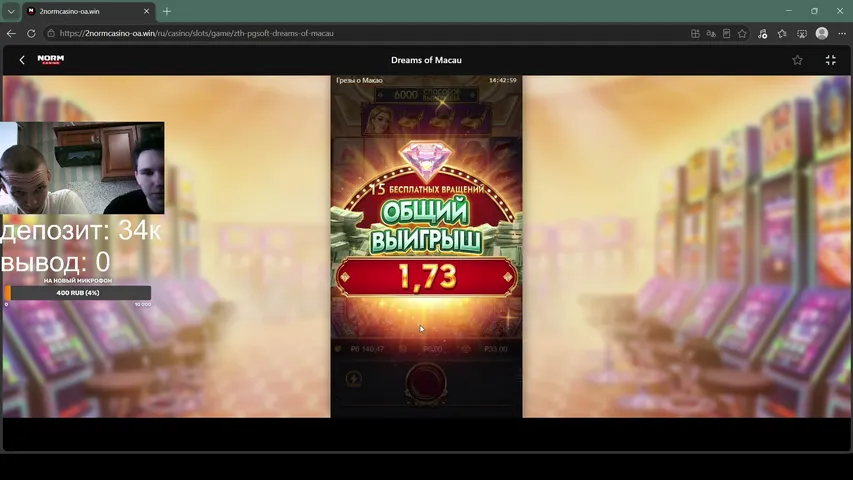Click the total win 1,73 banner
The height and width of the screenshot is (480, 853).
pos(426,276)
